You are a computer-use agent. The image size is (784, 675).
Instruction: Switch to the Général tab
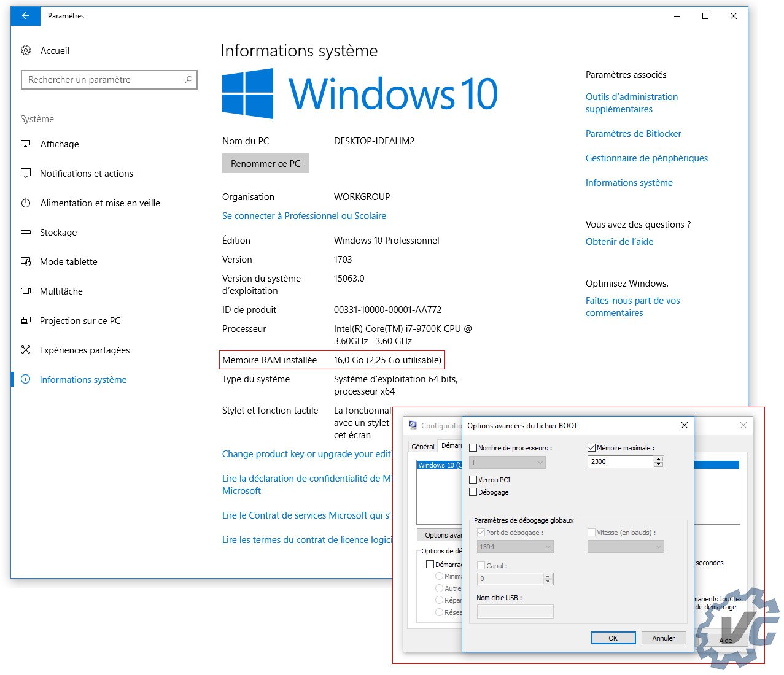(423, 447)
